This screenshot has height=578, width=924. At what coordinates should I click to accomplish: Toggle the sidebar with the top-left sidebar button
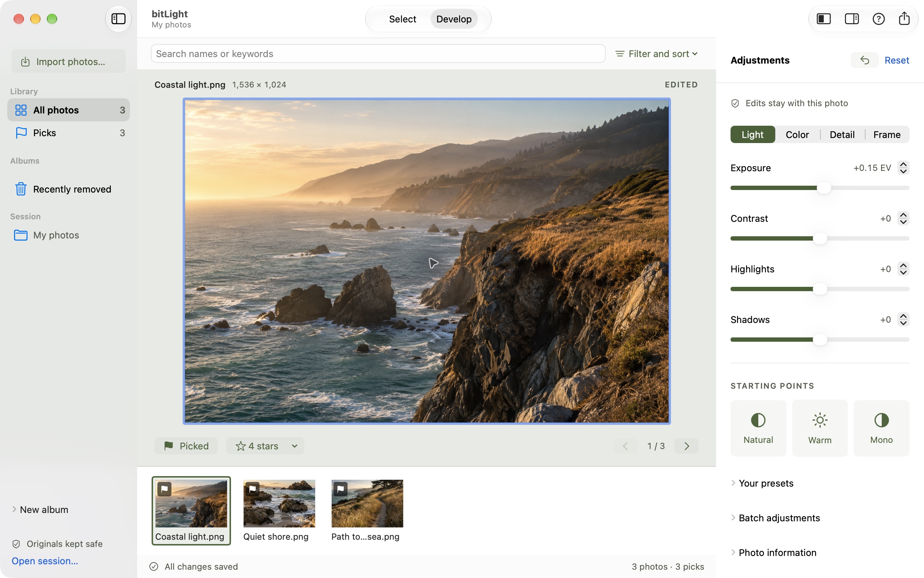(x=118, y=19)
